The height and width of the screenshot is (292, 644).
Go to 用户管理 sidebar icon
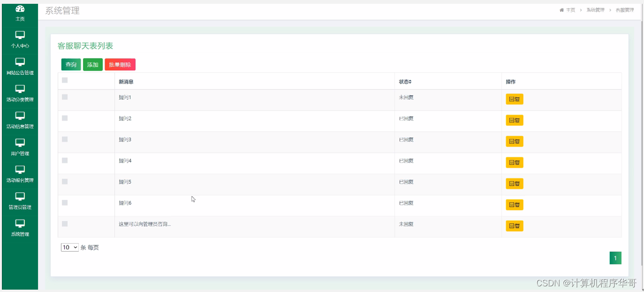(x=20, y=143)
